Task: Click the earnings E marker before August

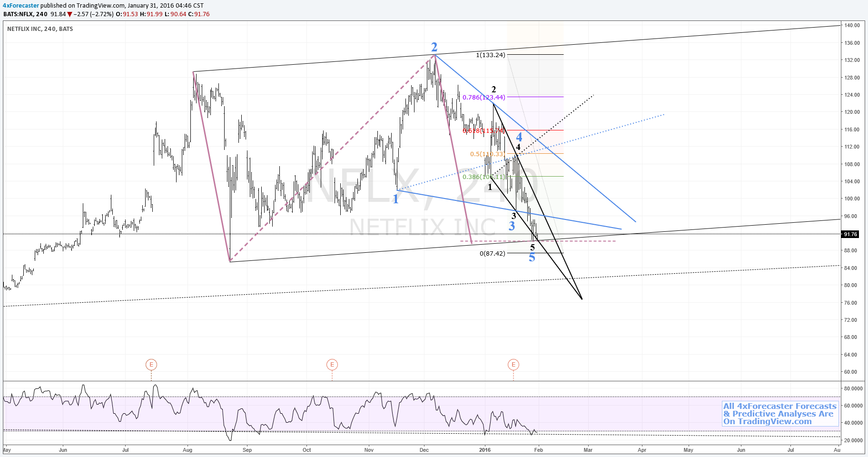Action: [151, 365]
